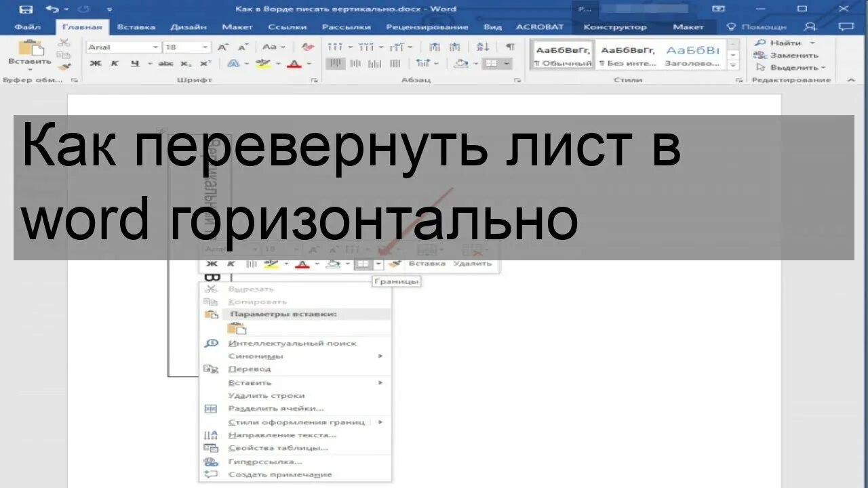Click Вставка in the mini toolbar
Viewport: 868px width, 488px height.
(427, 264)
